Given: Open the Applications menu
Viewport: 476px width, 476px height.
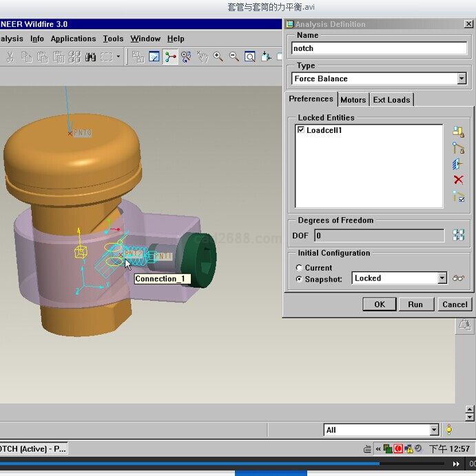Looking at the screenshot, I should pos(73,39).
